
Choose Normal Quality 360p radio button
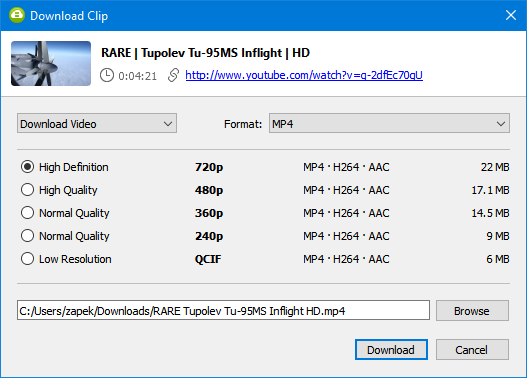(x=27, y=213)
